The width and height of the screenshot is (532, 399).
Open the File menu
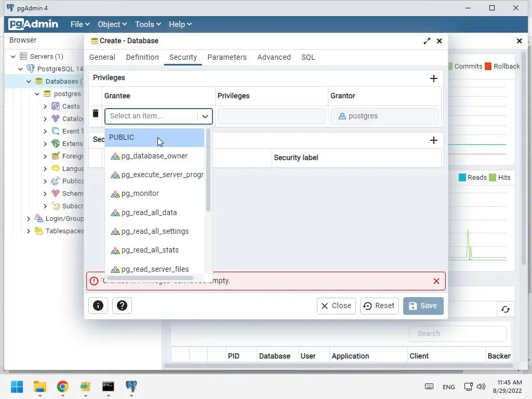(x=79, y=24)
